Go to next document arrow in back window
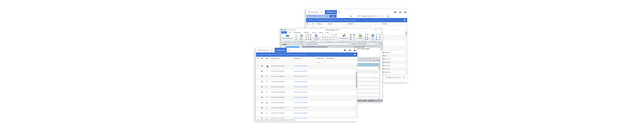Viewport: 644px width, 130px height. pyautogui.click(x=388, y=16)
